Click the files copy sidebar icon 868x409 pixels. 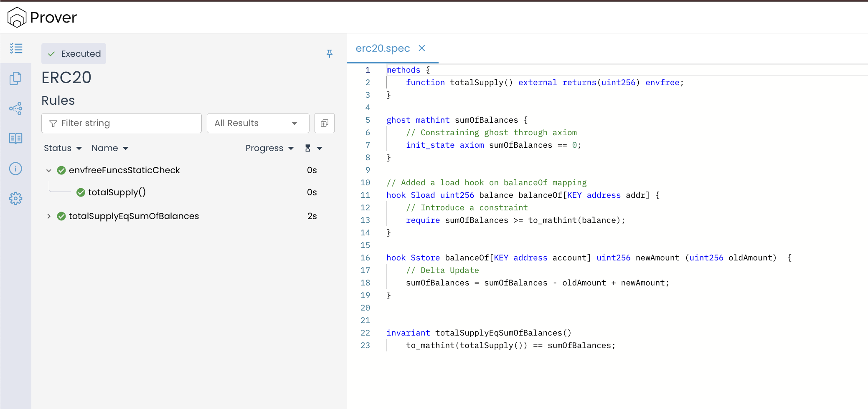[16, 78]
